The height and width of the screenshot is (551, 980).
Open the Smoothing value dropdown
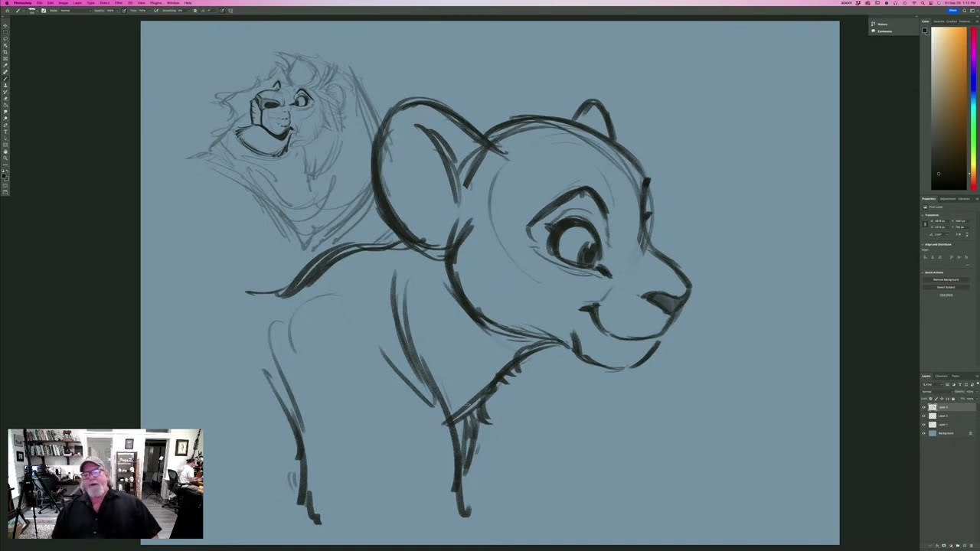pos(188,10)
